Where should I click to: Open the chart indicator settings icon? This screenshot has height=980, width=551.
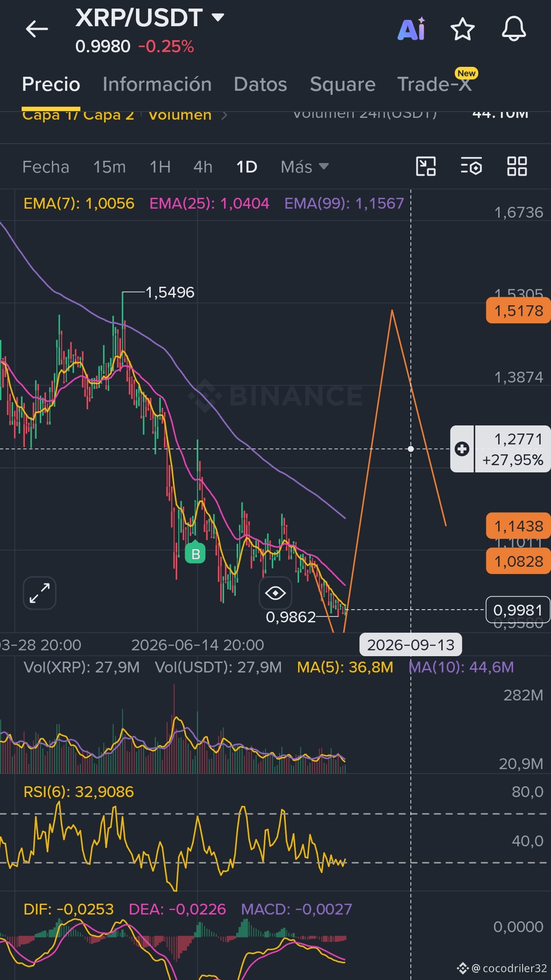[x=472, y=166]
